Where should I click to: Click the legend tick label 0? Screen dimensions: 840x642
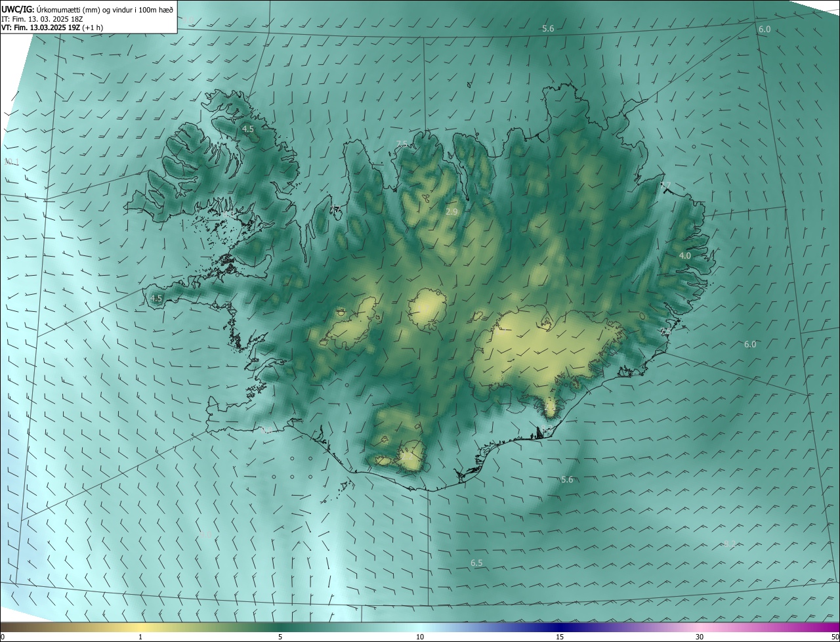(3, 637)
